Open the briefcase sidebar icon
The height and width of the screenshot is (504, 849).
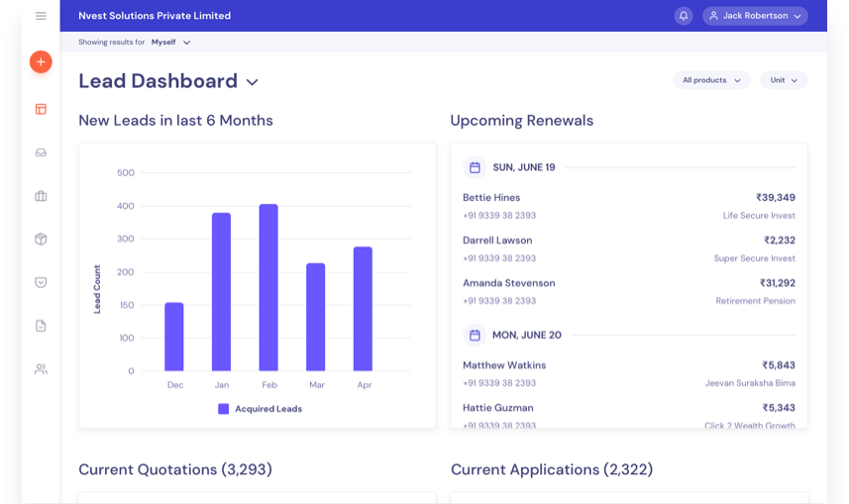coord(41,196)
